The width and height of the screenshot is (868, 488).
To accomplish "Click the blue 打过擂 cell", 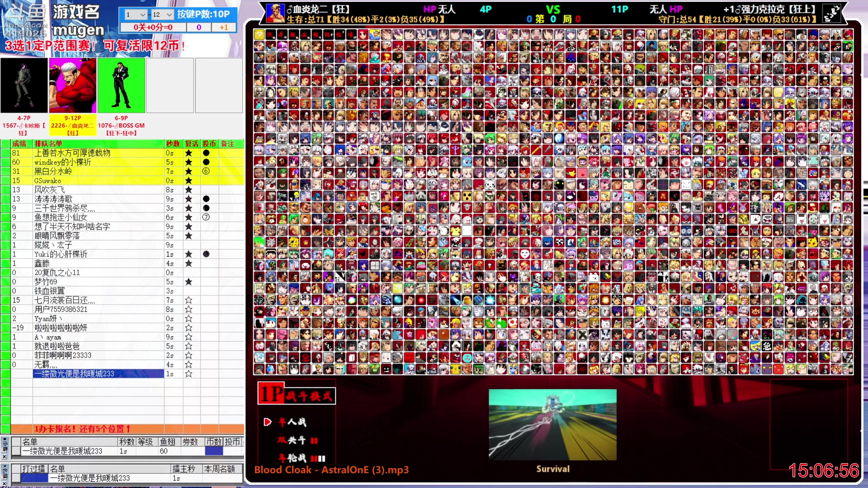I will (35, 478).
